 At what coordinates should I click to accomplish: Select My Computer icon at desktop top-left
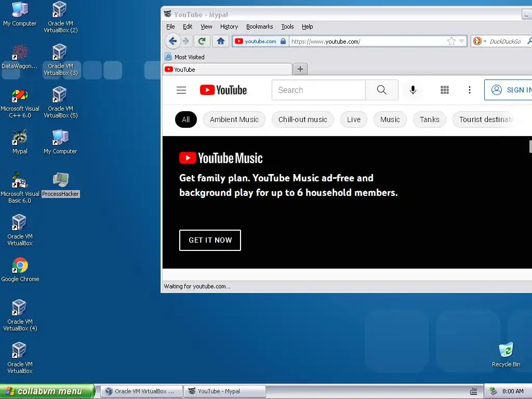(x=20, y=15)
